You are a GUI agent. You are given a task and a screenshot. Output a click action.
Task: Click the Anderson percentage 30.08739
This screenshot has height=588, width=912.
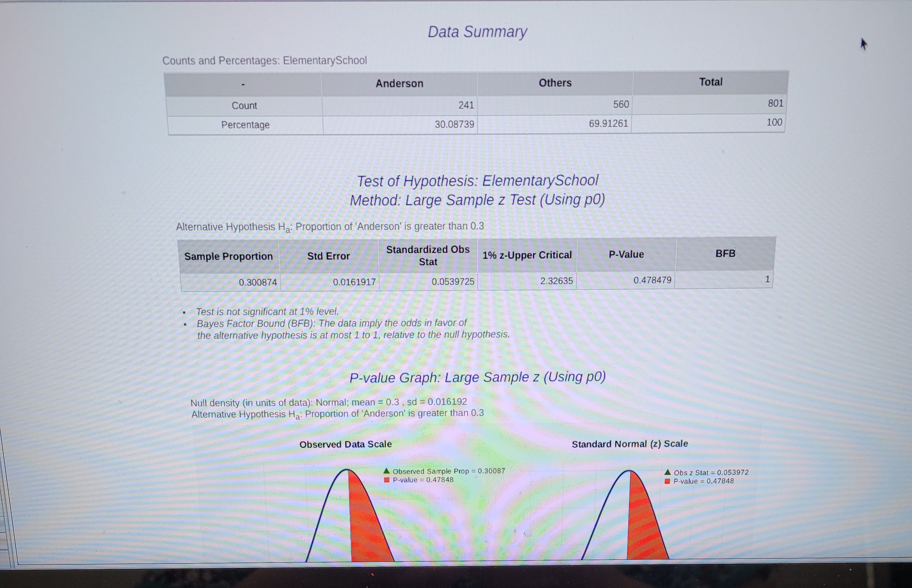(x=454, y=124)
